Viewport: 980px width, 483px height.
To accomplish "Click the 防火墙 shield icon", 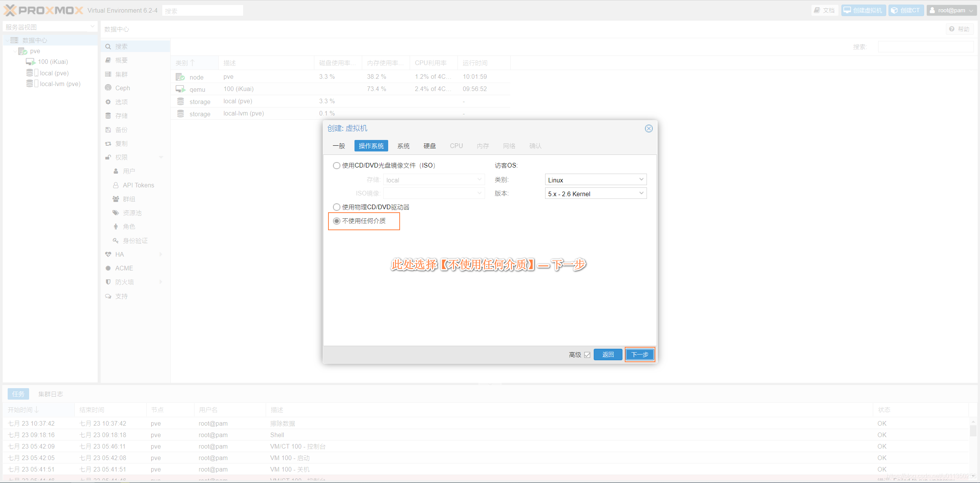I will [108, 282].
